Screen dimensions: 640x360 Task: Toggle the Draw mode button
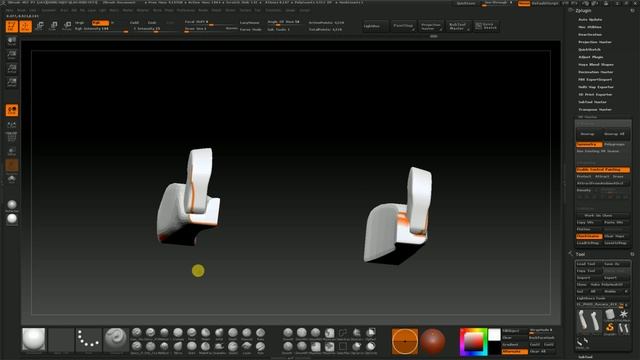click(x=26, y=26)
